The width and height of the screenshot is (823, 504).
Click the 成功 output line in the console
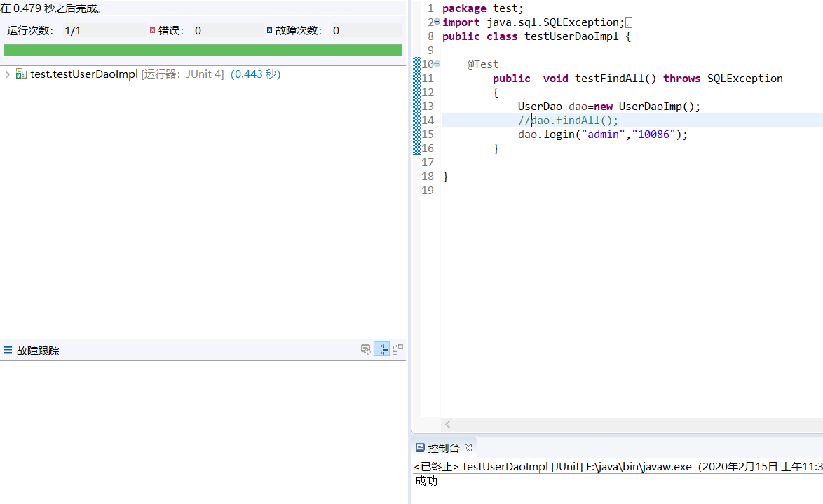point(426,482)
